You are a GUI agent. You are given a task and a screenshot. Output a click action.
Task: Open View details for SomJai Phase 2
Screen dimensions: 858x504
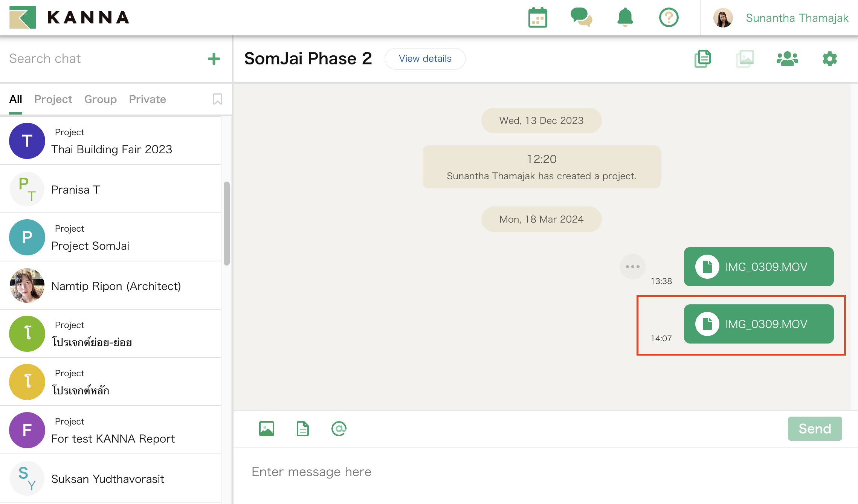pyautogui.click(x=425, y=58)
